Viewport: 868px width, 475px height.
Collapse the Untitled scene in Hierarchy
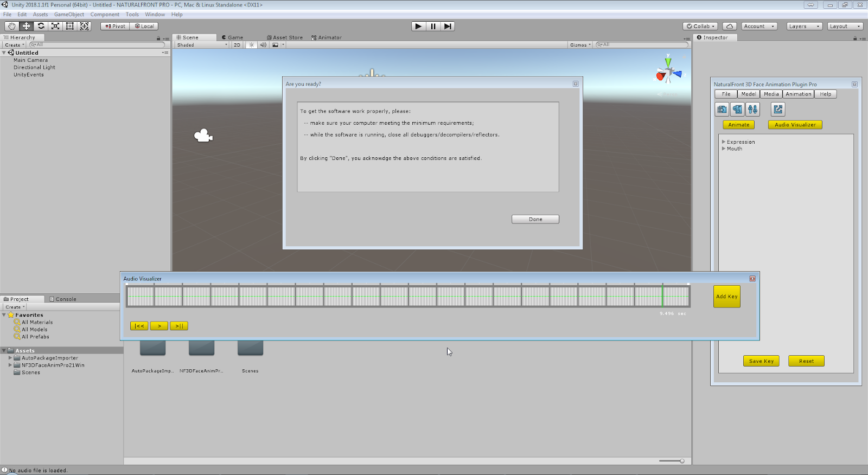[x=4, y=53]
